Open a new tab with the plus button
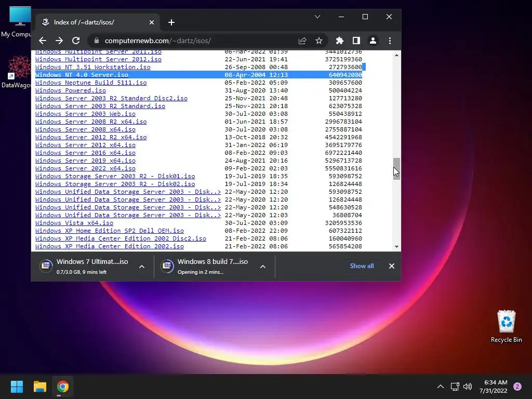The width and height of the screenshot is (532, 399). point(171,22)
